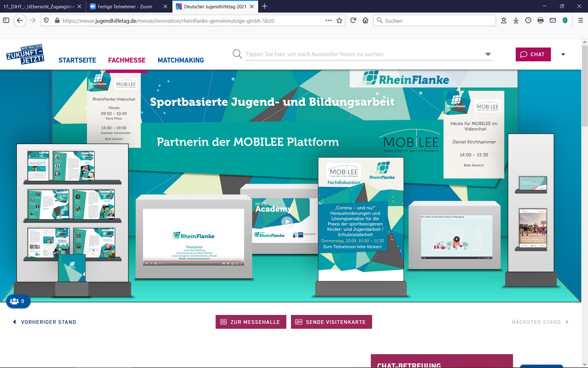This screenshot has width=588, height=368.
Task: Click the Zukunft Jetzt logo
Action: click(25, 54)
